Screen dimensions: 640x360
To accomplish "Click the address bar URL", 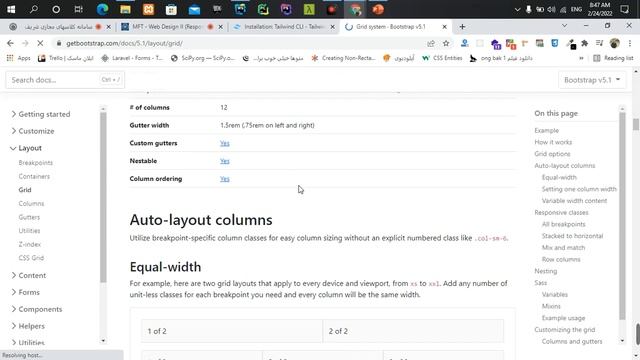I will (x=124, y=43).
